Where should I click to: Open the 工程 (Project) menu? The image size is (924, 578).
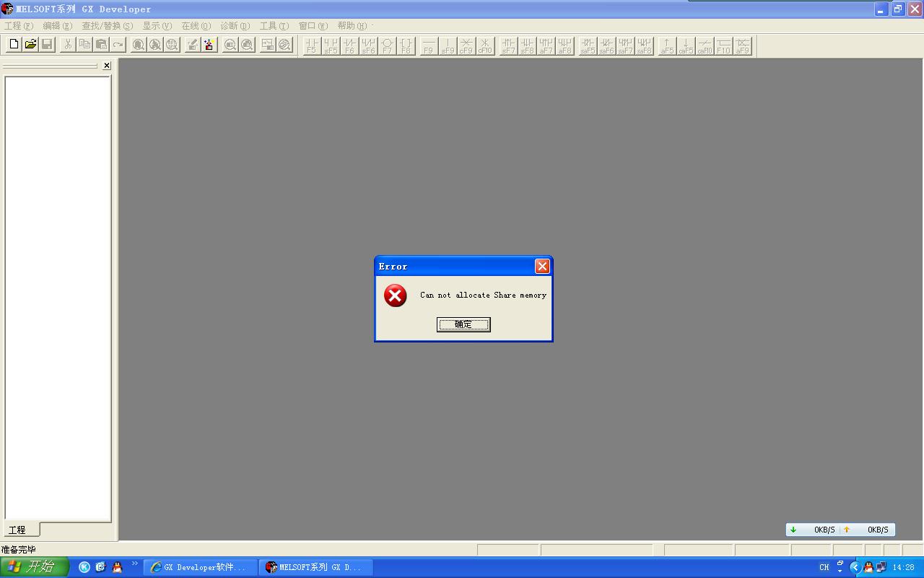click(18, 26)
